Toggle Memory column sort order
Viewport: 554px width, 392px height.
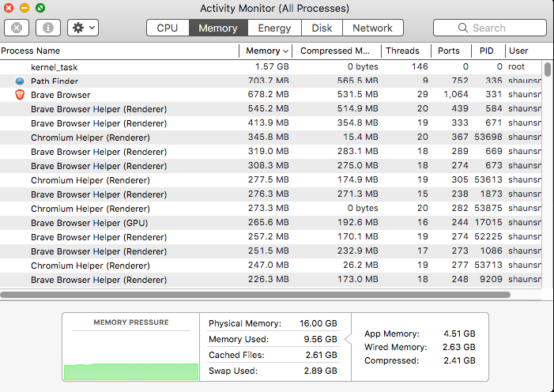point(266,51)
